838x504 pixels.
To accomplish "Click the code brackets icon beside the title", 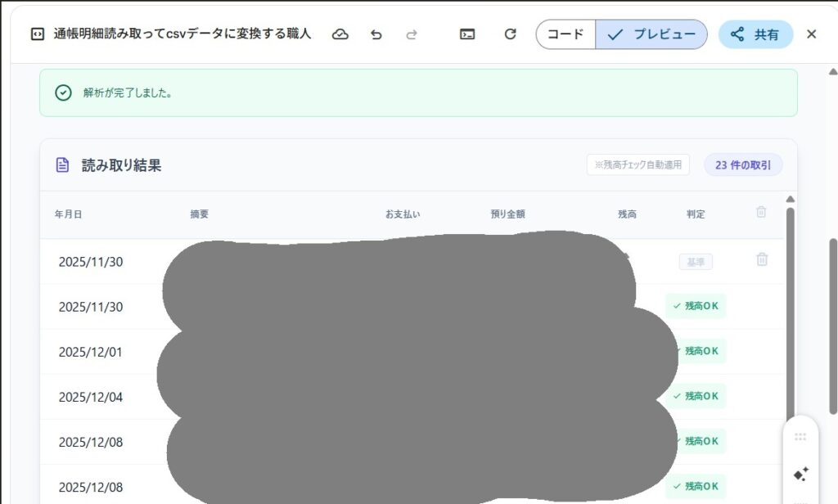I will (x=37, y=34).
